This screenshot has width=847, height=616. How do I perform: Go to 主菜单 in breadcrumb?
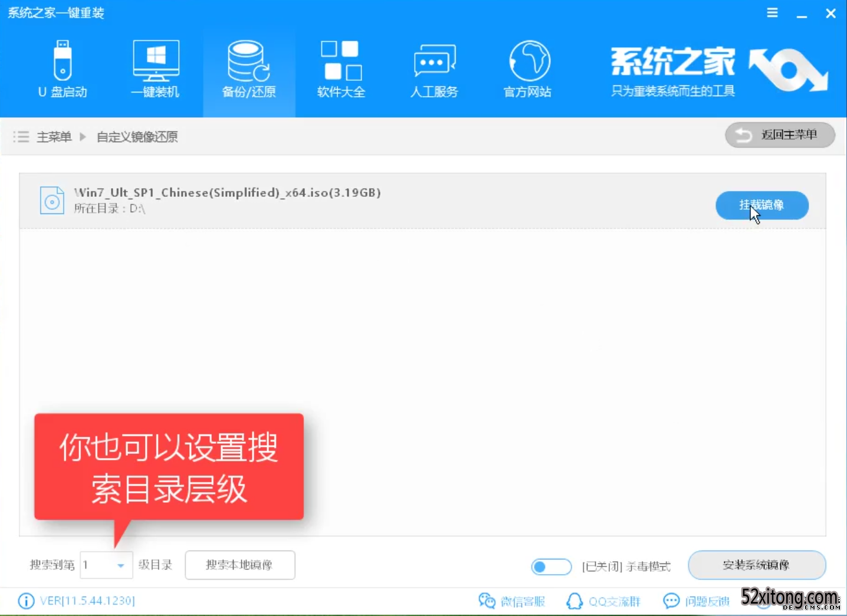tap(54, 137)
